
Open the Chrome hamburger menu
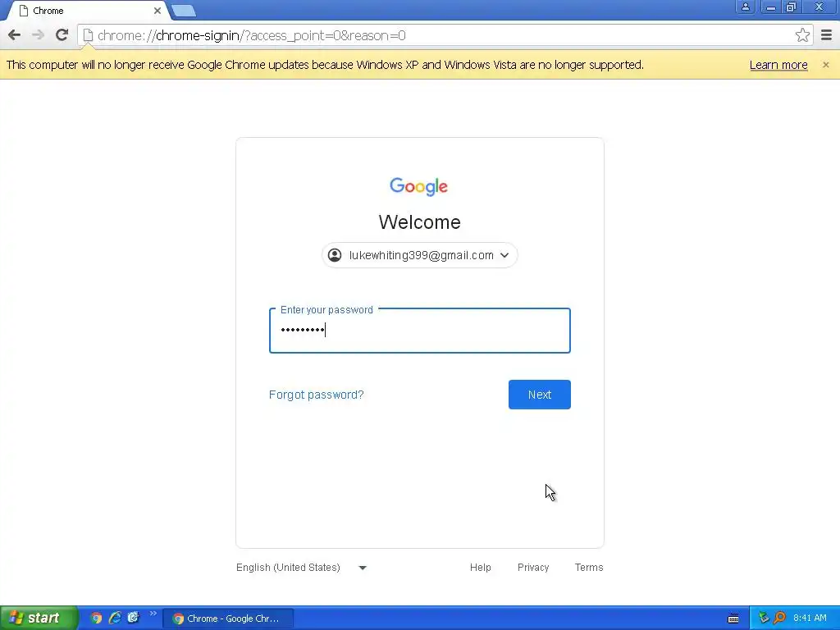click(826, 35)
